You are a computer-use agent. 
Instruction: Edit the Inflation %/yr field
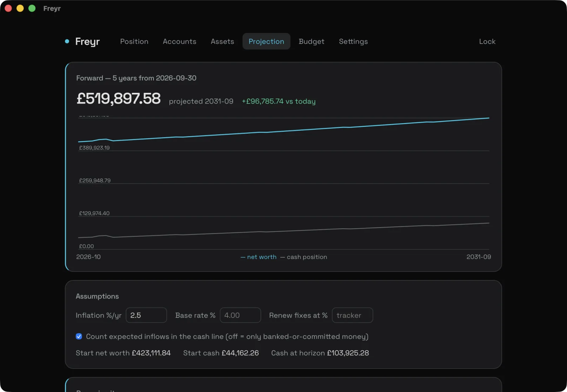click(146, 315)
